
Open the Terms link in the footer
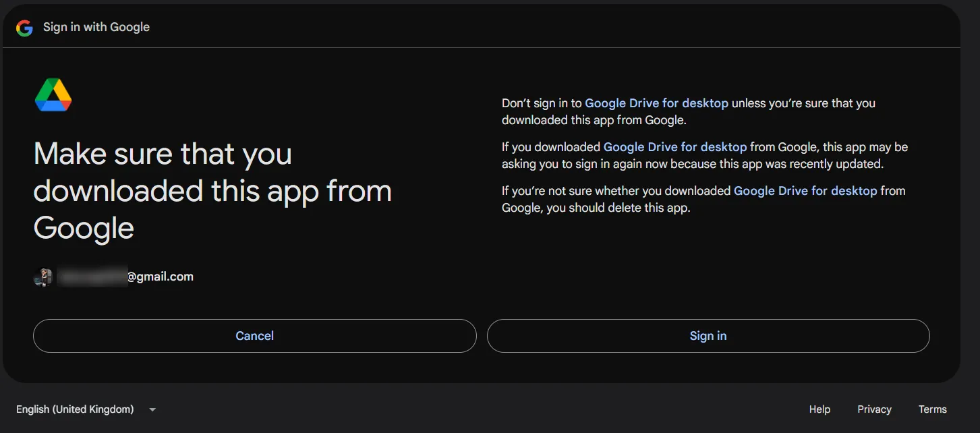tap(933, 409)
